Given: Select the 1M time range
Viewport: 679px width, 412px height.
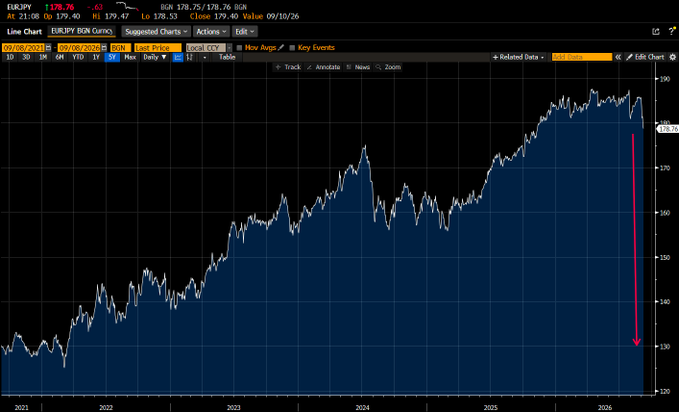Looking at the screenshot, I should (x=42, y=57).
